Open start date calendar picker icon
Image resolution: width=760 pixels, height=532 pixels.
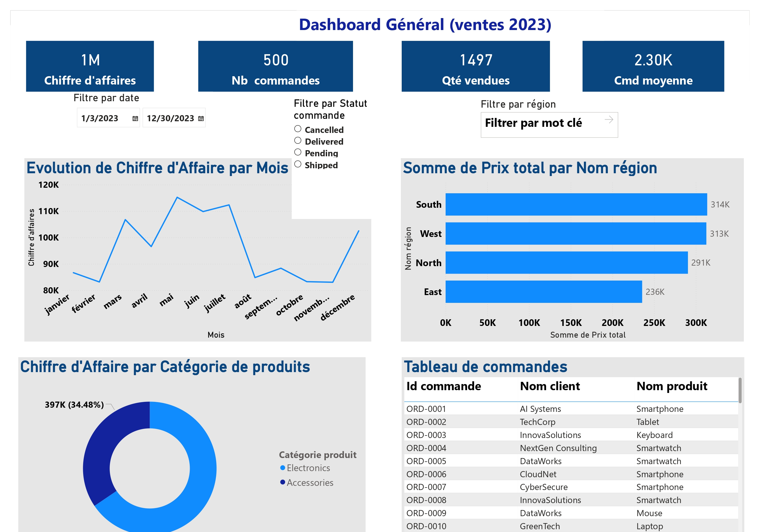pyautogui.click(x=135, y=118)
